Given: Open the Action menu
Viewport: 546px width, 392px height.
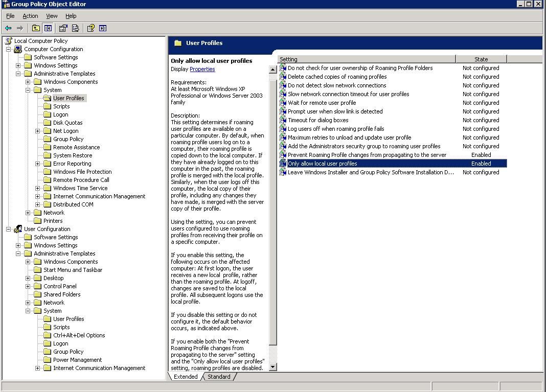Looking at the screenshot, I should [x=30, y=16].
